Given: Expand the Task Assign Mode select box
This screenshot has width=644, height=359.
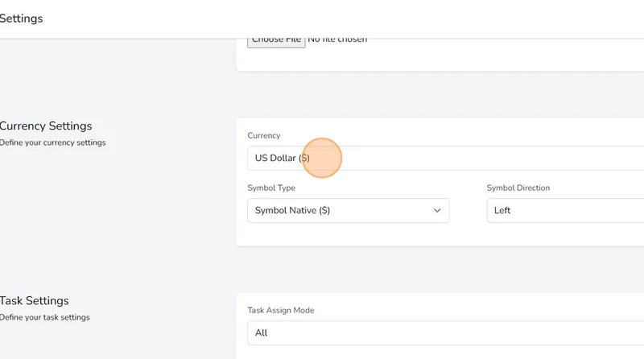Looking at the screenshot, I should click(x=443, y=332).
